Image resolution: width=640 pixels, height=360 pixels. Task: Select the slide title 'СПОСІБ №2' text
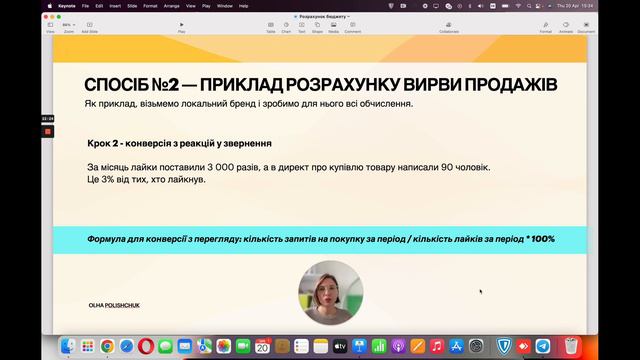(x=131, y=85)
